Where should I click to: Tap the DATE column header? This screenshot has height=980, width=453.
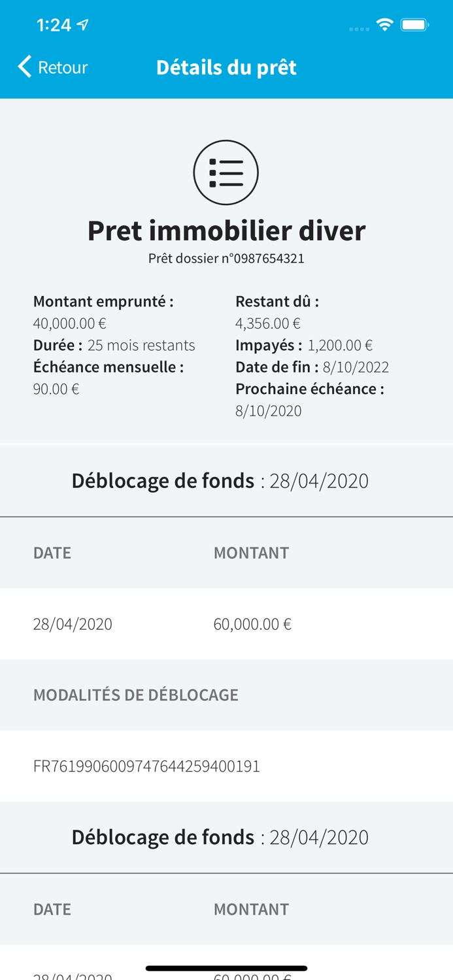[52, 552]
